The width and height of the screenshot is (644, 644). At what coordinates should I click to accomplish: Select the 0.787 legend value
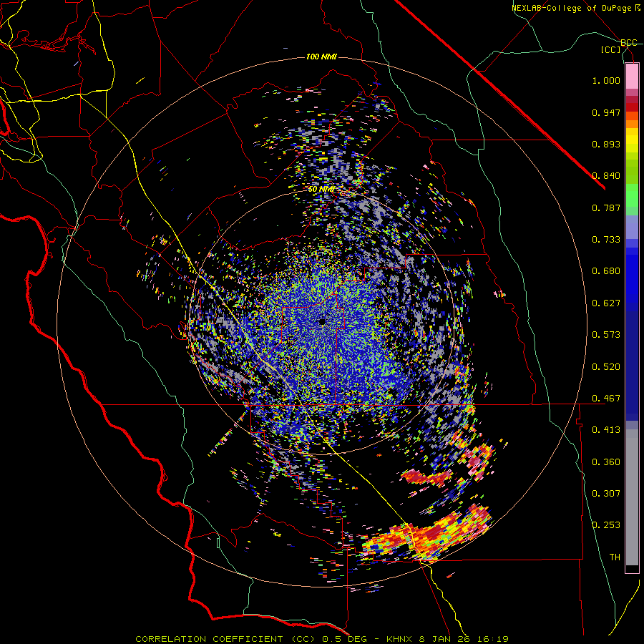(606, 208)
